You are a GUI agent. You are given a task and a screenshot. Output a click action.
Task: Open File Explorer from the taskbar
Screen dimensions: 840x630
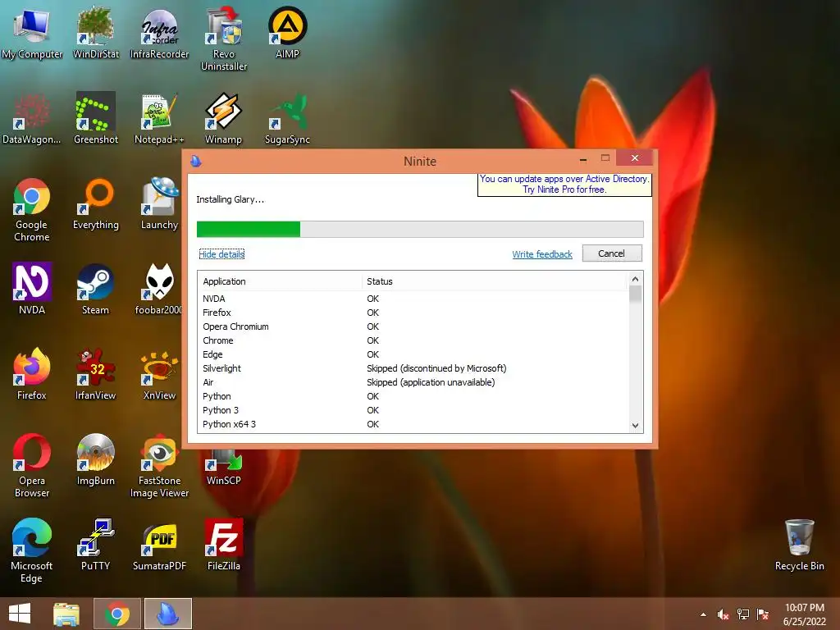(66, 614)
